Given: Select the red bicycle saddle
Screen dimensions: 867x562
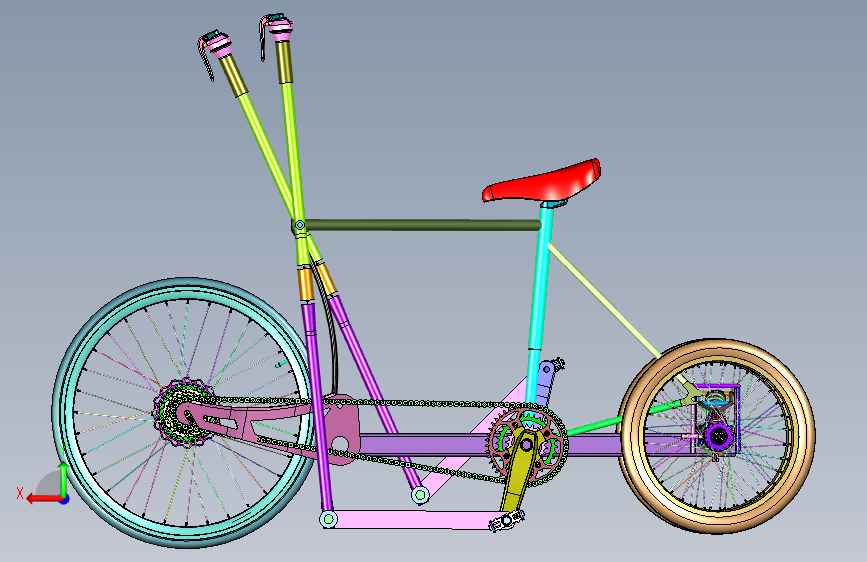Looking at the screenshot, I should [x=542, y=183].
